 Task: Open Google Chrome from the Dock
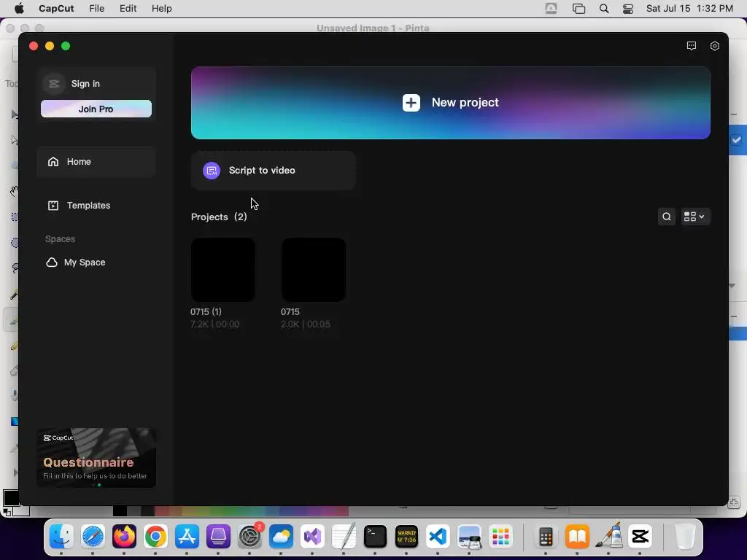(156, 537)
